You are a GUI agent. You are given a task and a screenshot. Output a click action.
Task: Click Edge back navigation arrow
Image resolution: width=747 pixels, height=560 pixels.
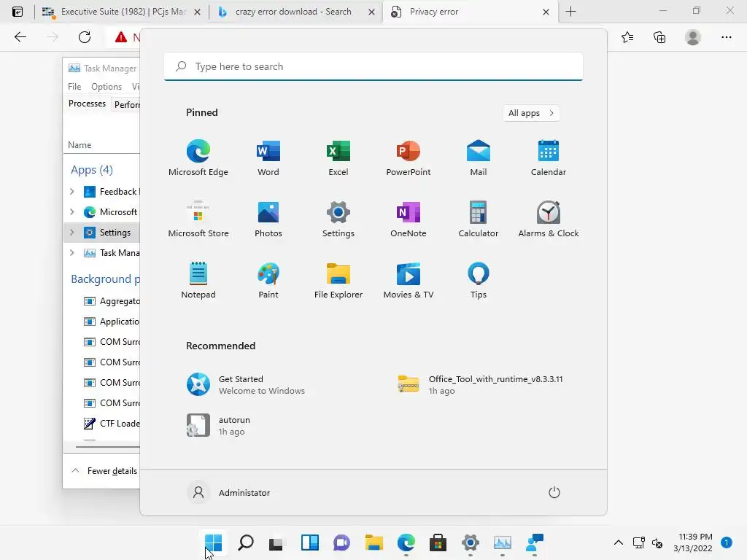click(20, 37)
